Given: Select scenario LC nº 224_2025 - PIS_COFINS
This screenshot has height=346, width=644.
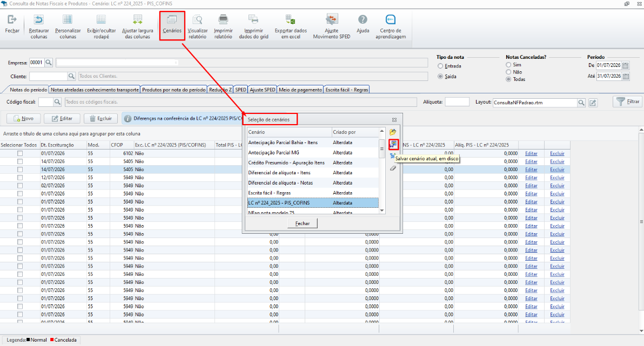Looking at the screenshot, I should pos(313,203).
